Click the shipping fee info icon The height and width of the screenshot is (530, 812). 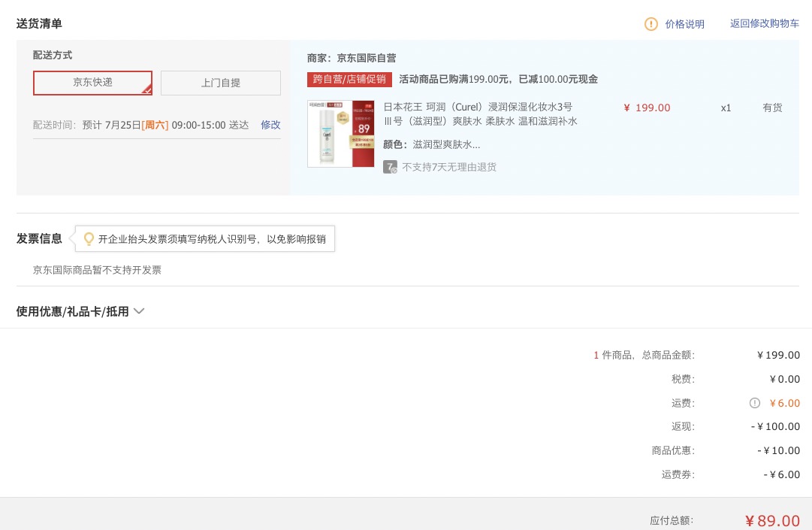click(x=755, y=403)
